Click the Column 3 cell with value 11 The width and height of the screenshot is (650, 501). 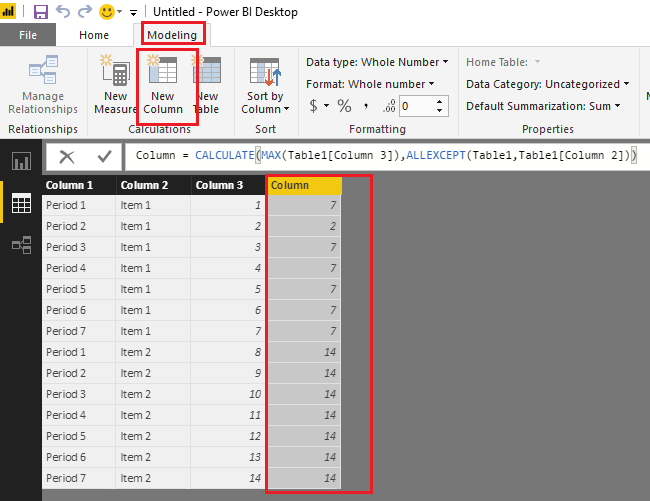point(228,415)
